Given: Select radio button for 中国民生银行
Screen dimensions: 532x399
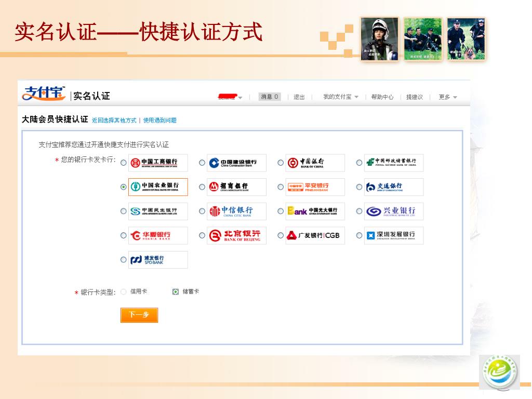Looking at the screenshot, I should pos(124,211).
